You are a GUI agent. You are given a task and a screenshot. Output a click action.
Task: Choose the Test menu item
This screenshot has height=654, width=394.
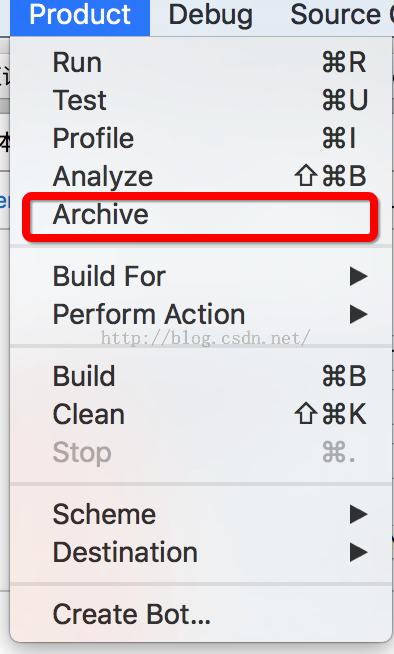click(201, 101)
